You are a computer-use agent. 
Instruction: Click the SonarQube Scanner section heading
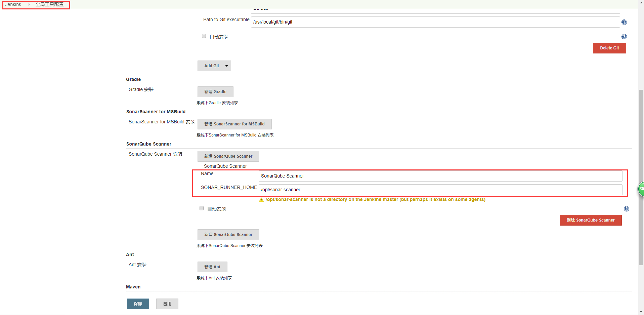pyautogui.click(x=149, y=144)
